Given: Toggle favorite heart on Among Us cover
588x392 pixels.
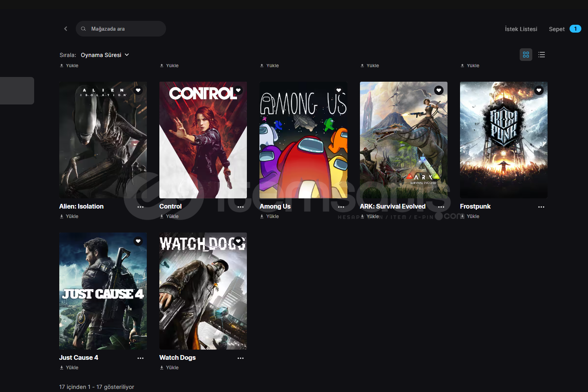Looking at the screenshot, I should pyautogui.click(x=339, y=90).
